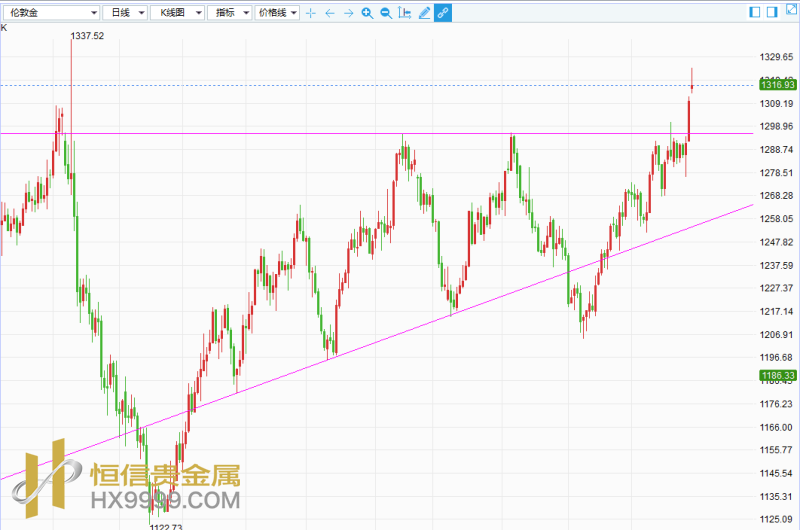
Task: Open the 日线 timeframe dropdown
Action: pos(126,13)
